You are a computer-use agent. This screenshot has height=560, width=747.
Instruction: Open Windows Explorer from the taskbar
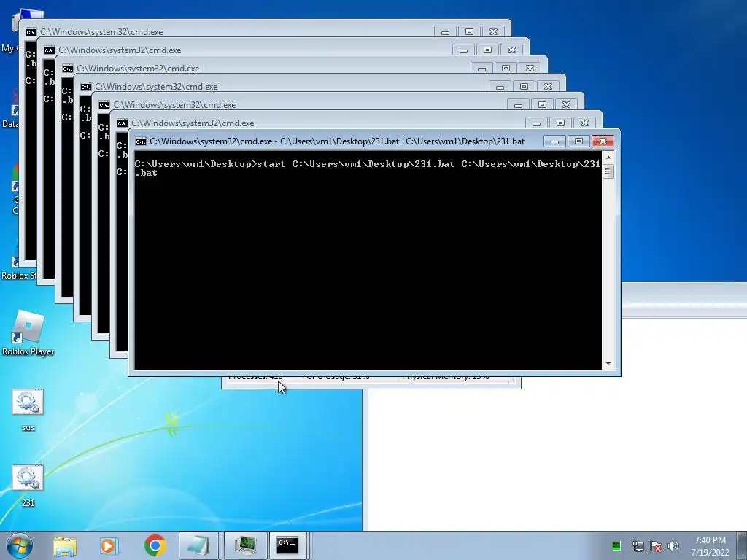65,545
